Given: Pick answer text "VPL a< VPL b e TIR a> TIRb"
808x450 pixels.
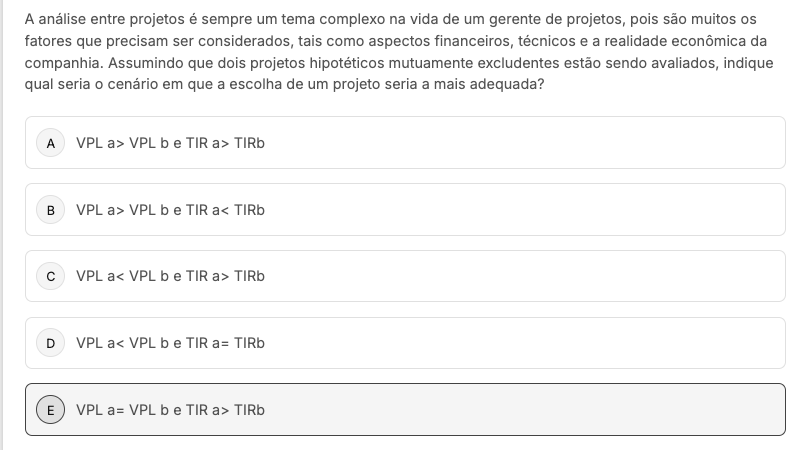Looking at the screenshot, I should point(170,276).
